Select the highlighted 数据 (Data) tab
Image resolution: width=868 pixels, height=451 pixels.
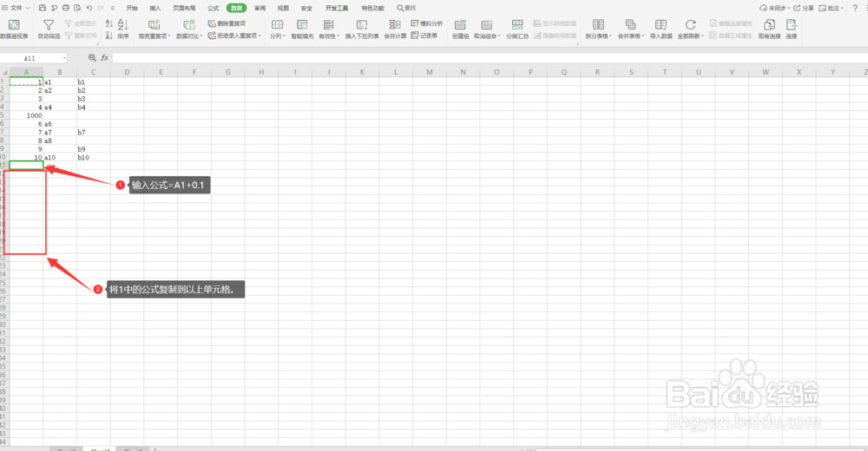point(236,8)
